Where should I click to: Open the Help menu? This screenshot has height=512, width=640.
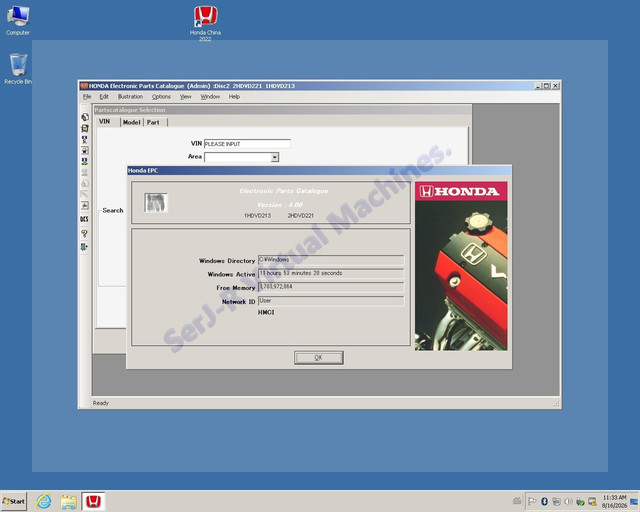[x=234, y=97]
